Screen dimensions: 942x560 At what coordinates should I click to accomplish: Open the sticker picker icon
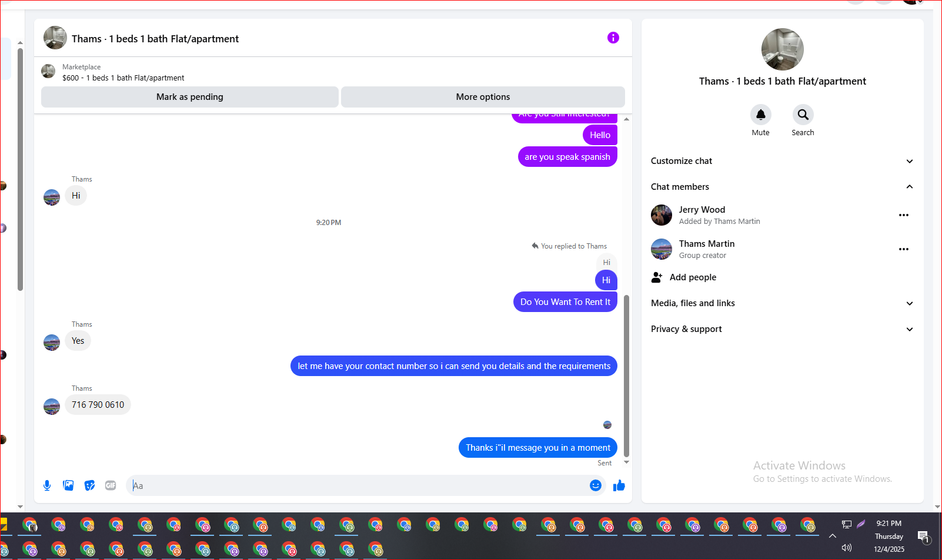(89, 485)
